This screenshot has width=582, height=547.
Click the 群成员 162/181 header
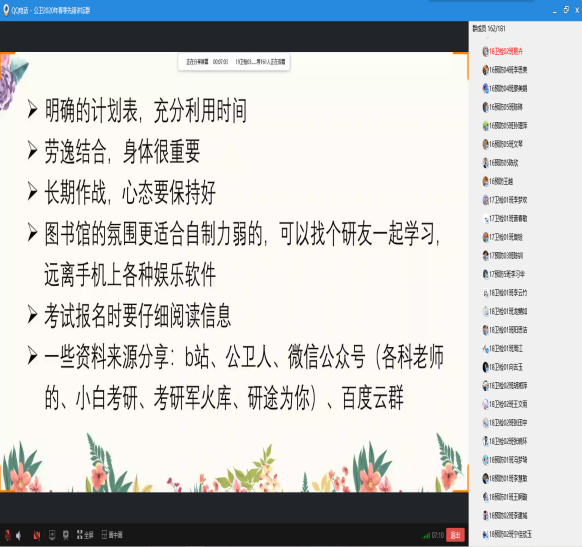click(488, 29)
